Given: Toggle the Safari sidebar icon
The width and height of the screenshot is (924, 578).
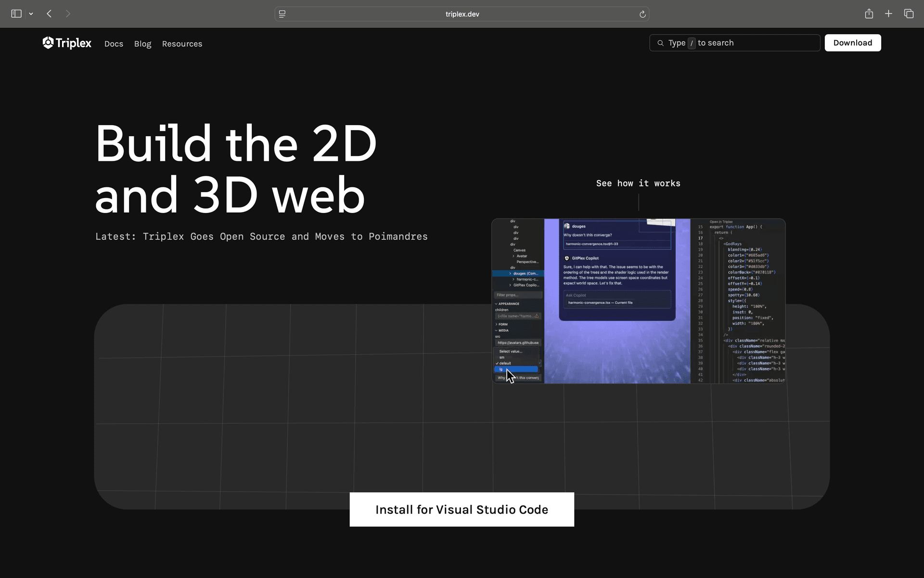Looking at the screenshot, I should click(x=16, y=14).
